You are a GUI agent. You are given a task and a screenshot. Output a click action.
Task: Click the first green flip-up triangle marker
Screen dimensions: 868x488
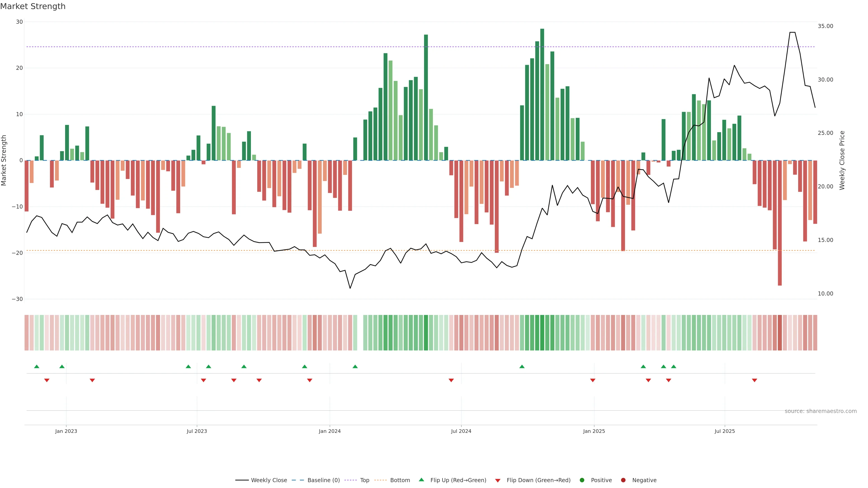click(37, 366)
